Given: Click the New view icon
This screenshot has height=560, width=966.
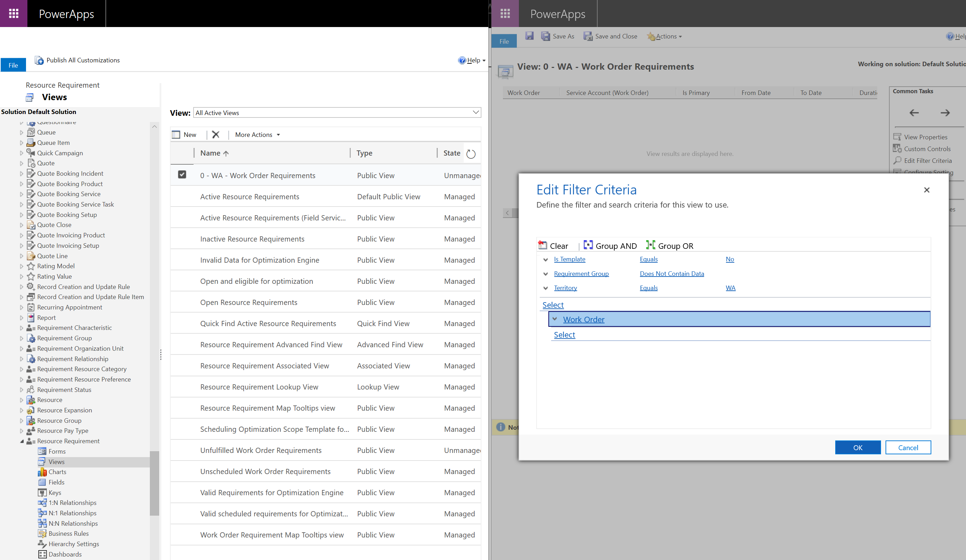Looking at the screenshot, I should 176,134.
